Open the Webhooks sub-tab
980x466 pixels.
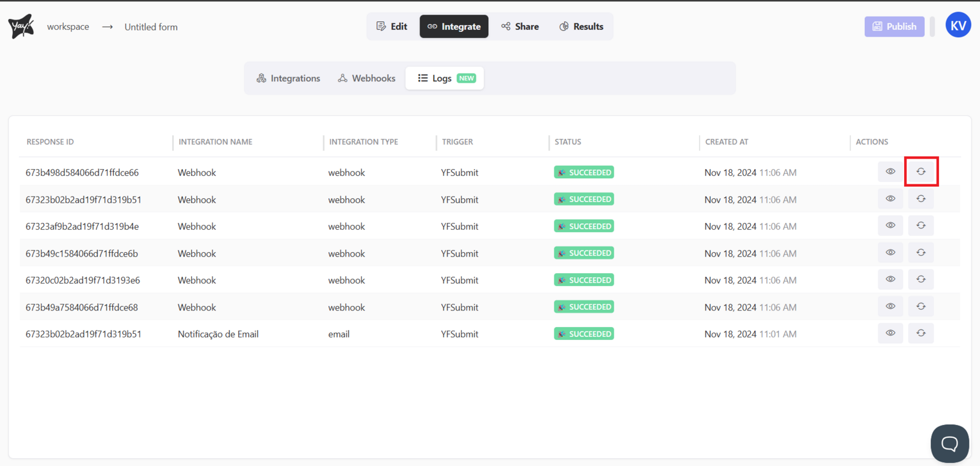click(x=367, y=78)
